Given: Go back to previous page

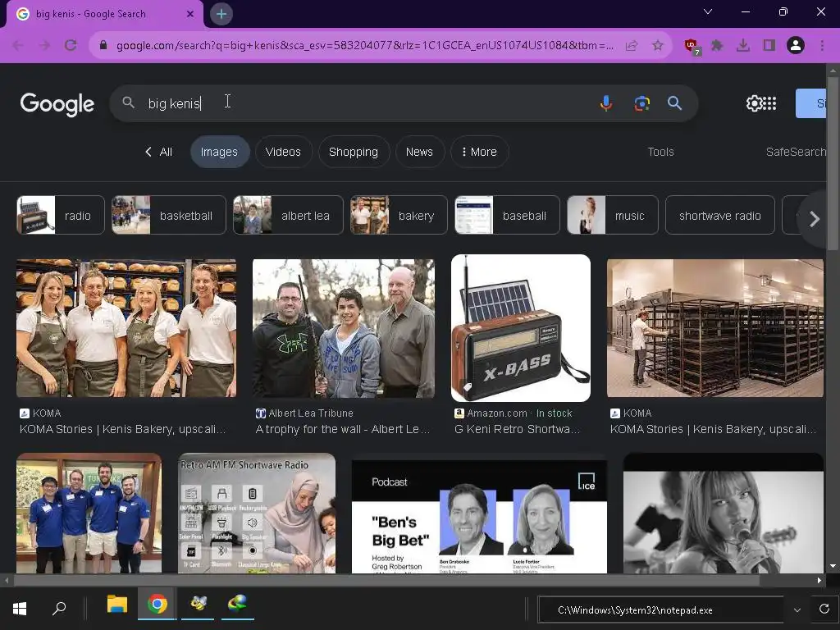Looking at the screenshot, I should pyautogui.click(x=18, y=45).
